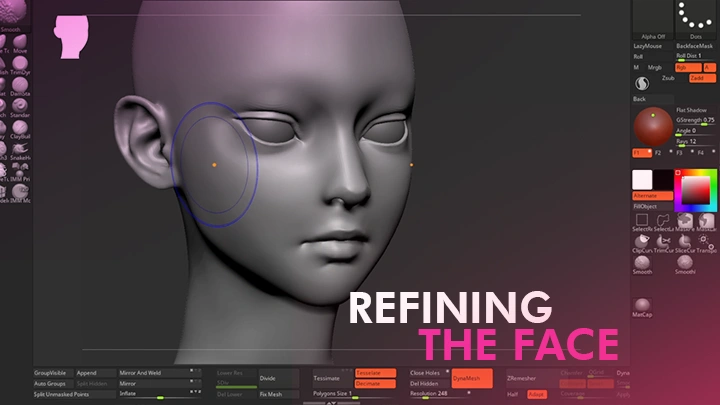Screen dimensions: 720x405
Task: Adjust the DynaMesh Resolution slider
Action: tap(440, 394)
